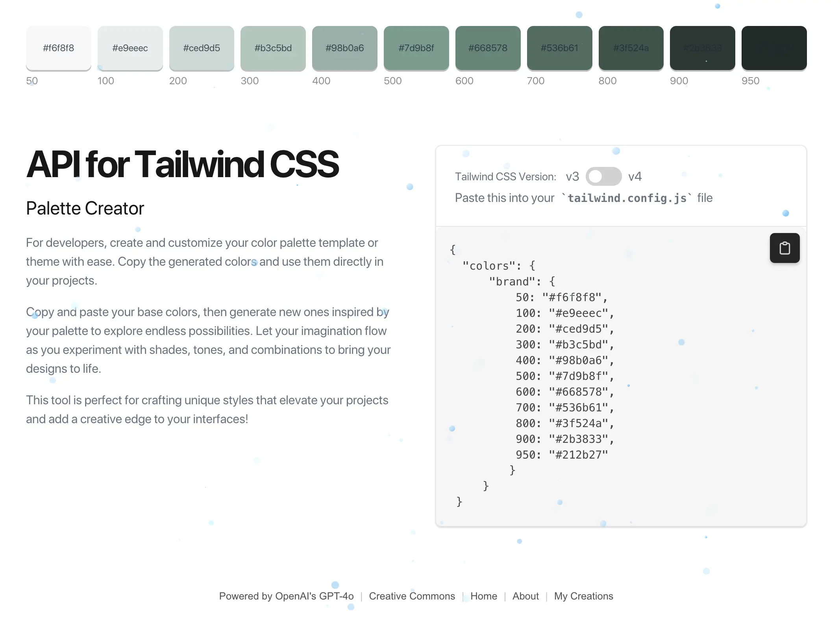Click the Tailwind CSS Version: label
This screenshot has width=840, height=618.
(x=505, y=176)
